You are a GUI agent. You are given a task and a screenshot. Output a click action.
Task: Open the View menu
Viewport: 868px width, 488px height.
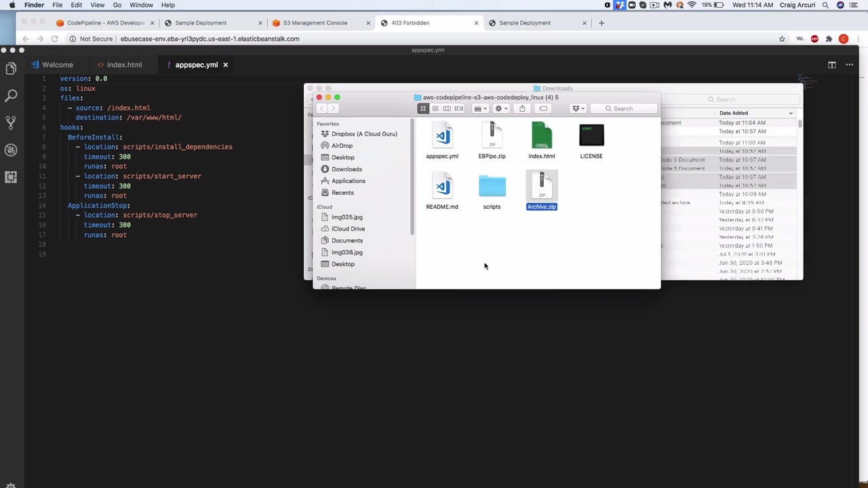coord(98,5)
